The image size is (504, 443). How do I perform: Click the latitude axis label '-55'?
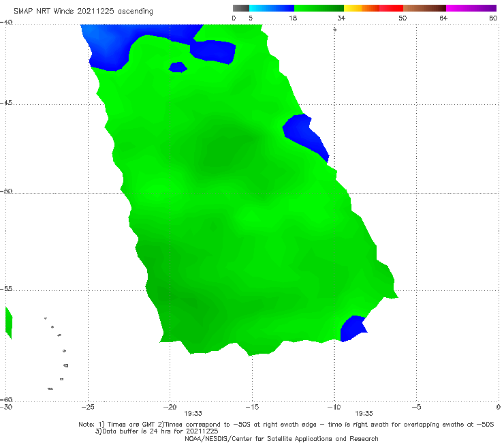pos(6,289)
